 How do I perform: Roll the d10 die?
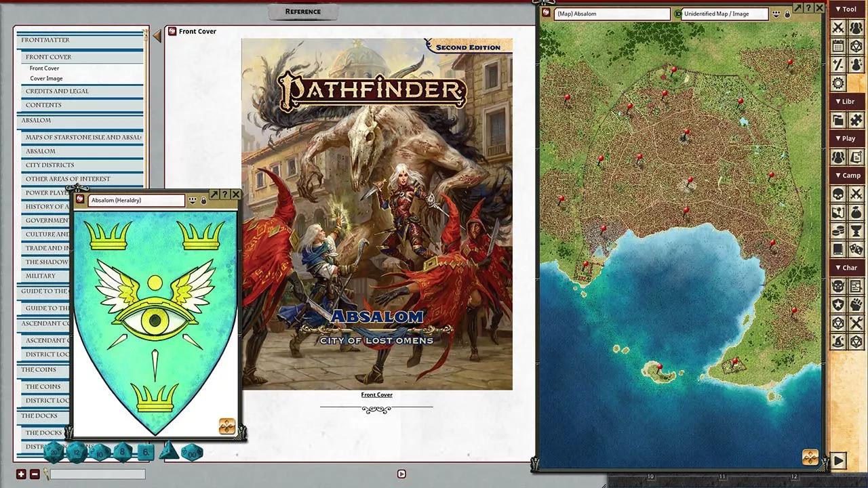click(100, 451)
